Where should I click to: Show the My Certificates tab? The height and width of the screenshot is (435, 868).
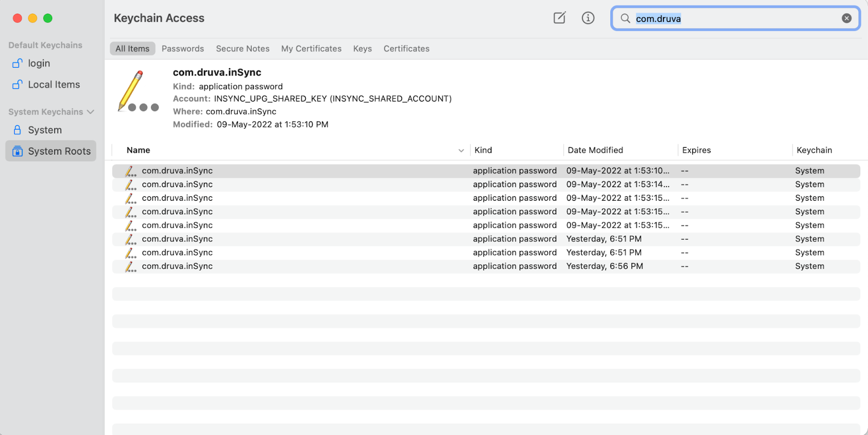pos(311,49)
